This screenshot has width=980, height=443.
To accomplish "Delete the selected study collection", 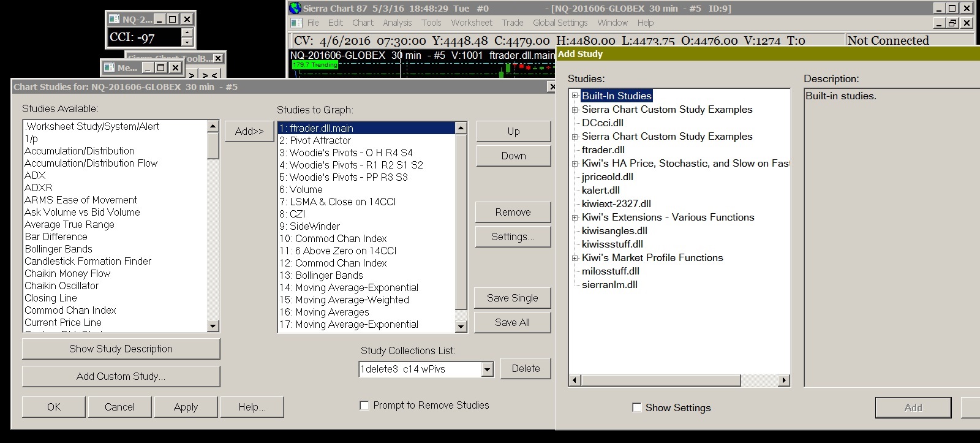I will (526, 368).
